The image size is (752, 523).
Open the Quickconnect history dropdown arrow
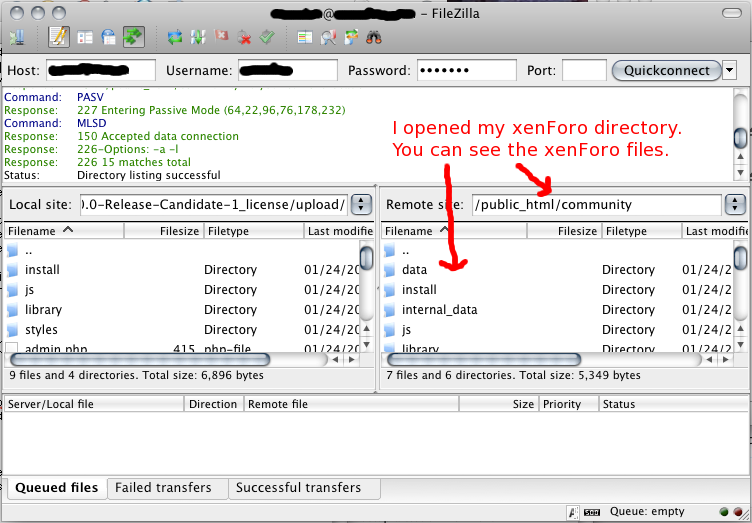pyautogui.click(x=729, y=71)
